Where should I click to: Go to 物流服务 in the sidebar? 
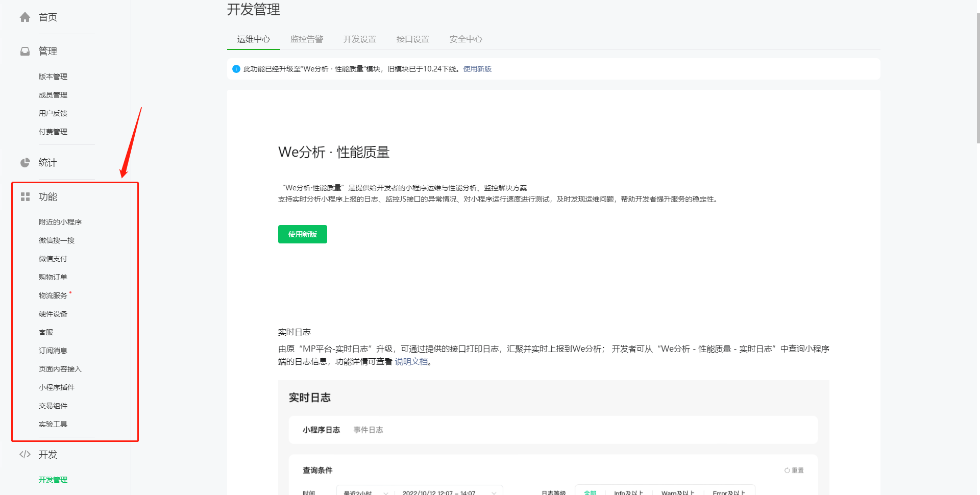[x=53, y=295]
